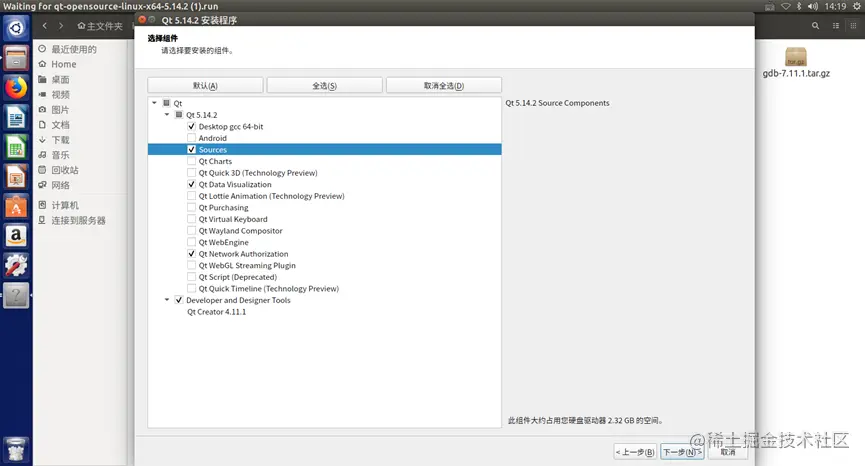Click Select All 全选(S) button
The image size is (865, 466).
[x=324, y=85]
